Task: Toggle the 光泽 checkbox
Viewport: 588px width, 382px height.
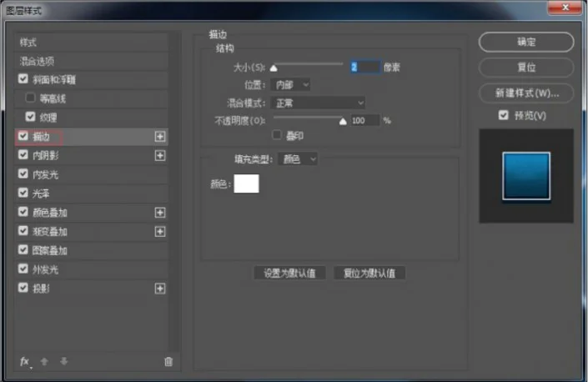Action: click(x=23, y=193)
